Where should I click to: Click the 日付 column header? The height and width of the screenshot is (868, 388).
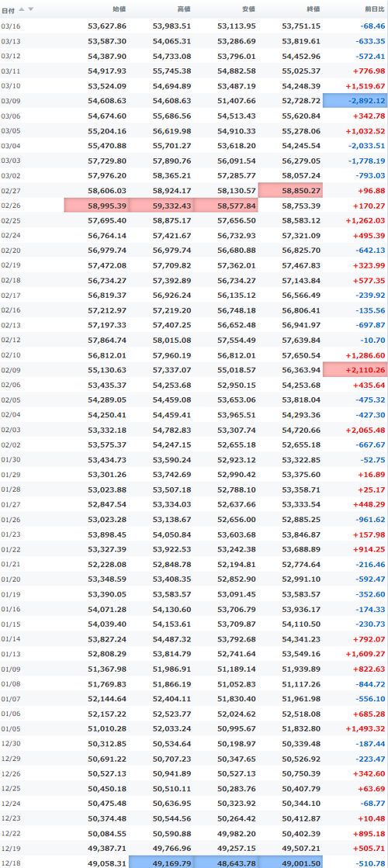point(9,10)
